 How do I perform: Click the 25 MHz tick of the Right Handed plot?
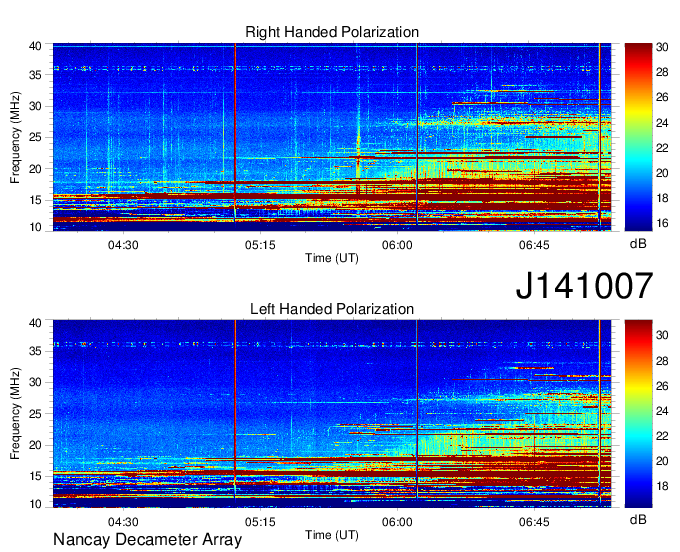(35, 137)
